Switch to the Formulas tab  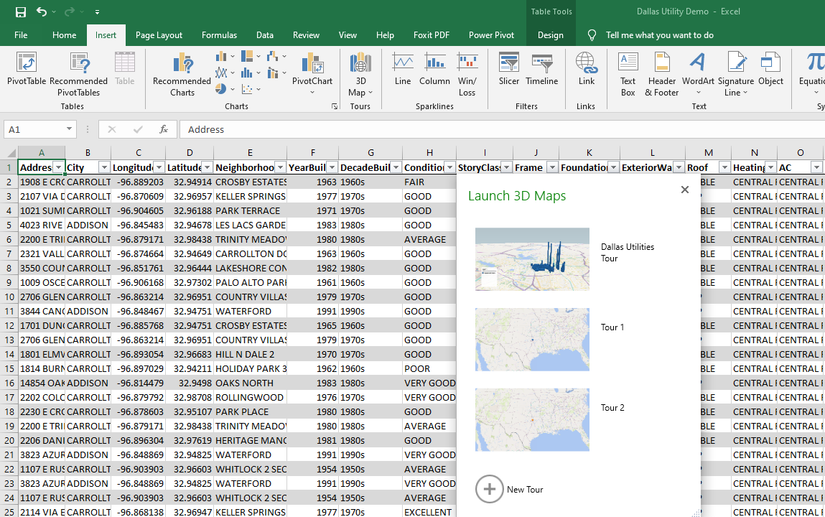click(219, 35)
